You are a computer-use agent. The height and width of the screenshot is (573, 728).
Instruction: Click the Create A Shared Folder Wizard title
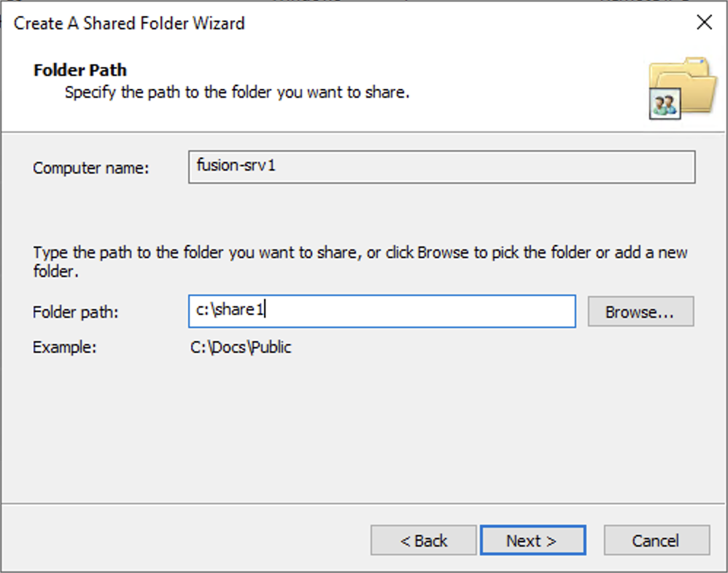[128, 23]
